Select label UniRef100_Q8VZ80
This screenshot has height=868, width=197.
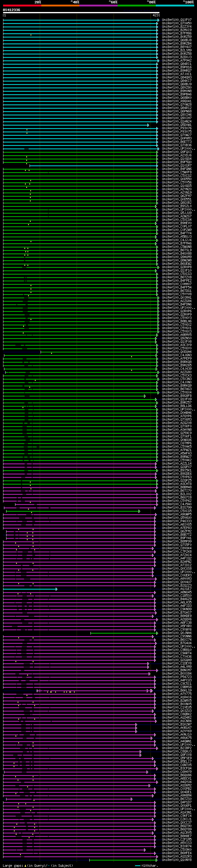177,88
